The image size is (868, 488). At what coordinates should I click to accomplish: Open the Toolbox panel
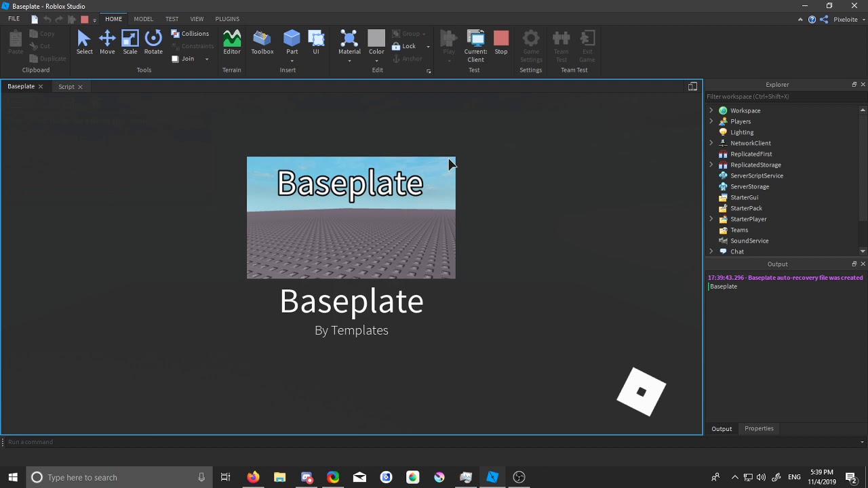pos(262,43)
